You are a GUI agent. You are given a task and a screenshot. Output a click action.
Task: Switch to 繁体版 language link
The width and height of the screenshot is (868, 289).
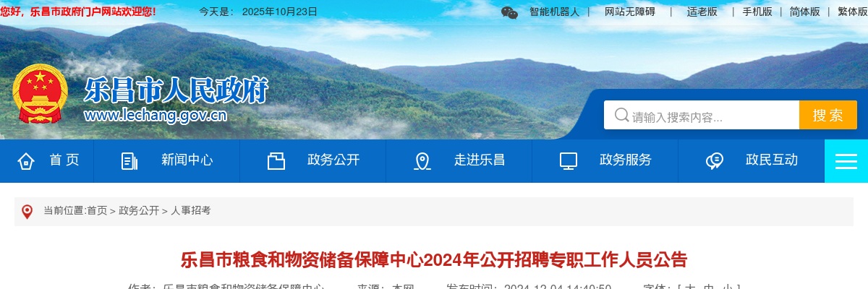click(x=852, y=12)
